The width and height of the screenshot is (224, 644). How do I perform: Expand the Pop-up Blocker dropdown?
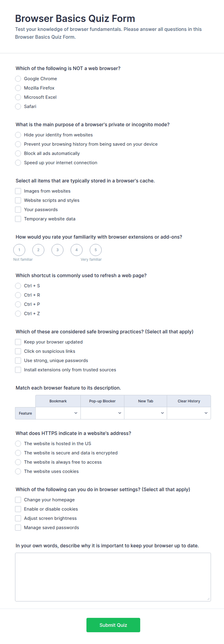pos(102,413)
